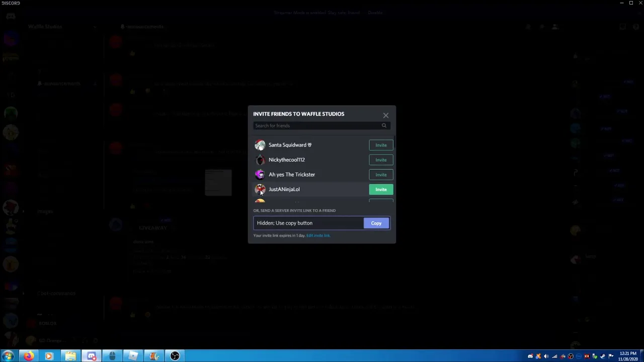Click the hidden invite link field

308,223
